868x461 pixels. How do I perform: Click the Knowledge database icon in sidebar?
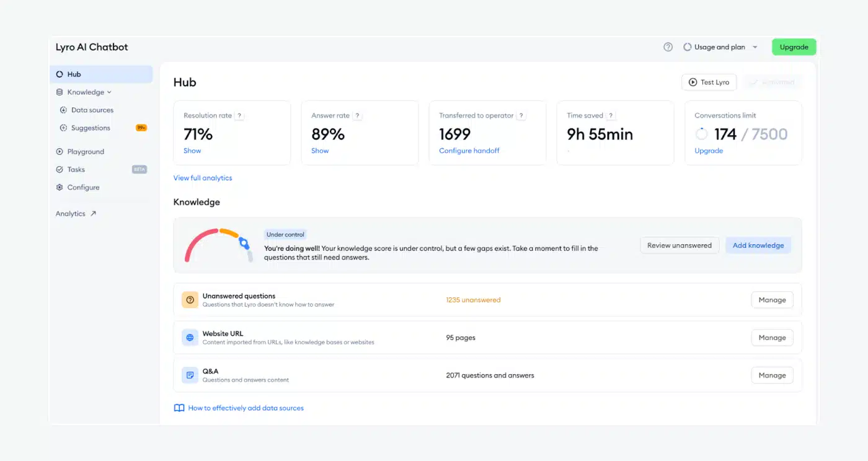[60, 92]
